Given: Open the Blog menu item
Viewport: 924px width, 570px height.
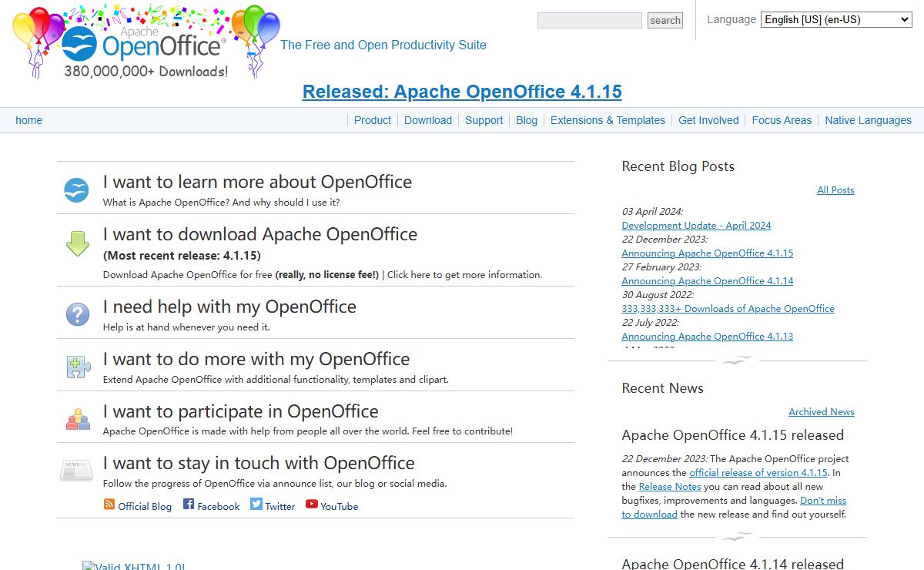Looking at the screenshot, I should tap(527, 120).
